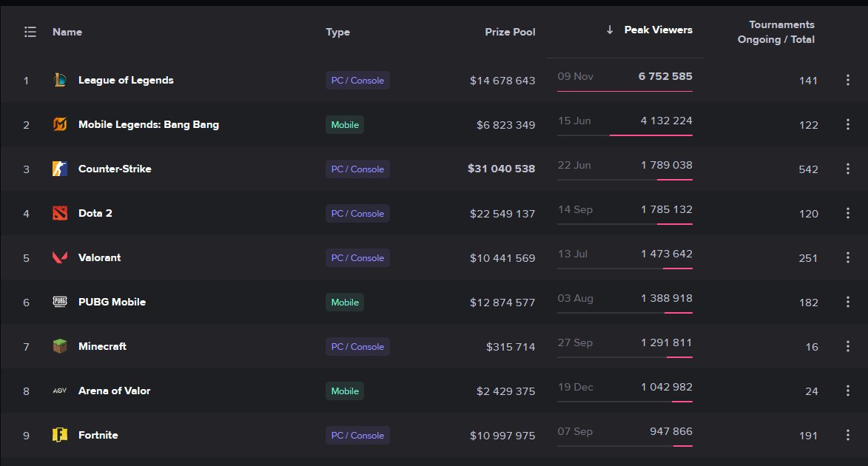Click the bold prize pool $31 040 538
This screenshot has height=466, width=868.
coord(501,168)
